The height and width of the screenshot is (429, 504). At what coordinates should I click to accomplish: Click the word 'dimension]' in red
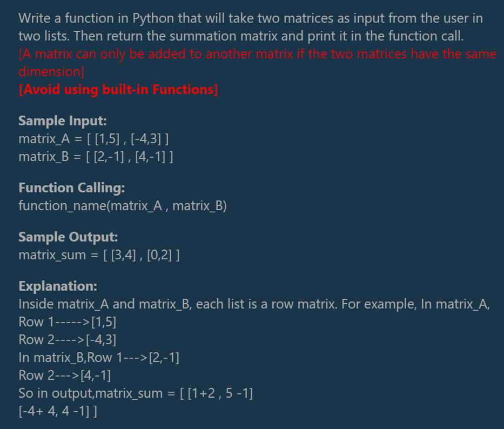click(x=51, y=72)
